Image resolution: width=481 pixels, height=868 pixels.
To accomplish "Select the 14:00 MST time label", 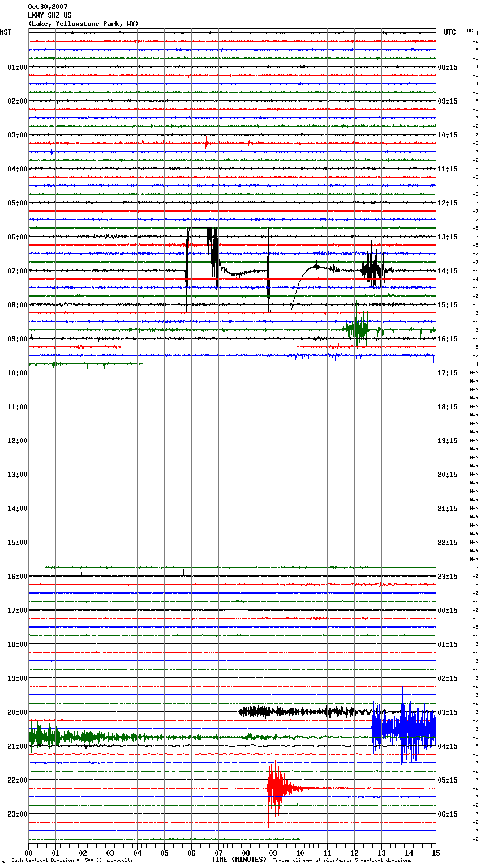I will tap(18, 509).
